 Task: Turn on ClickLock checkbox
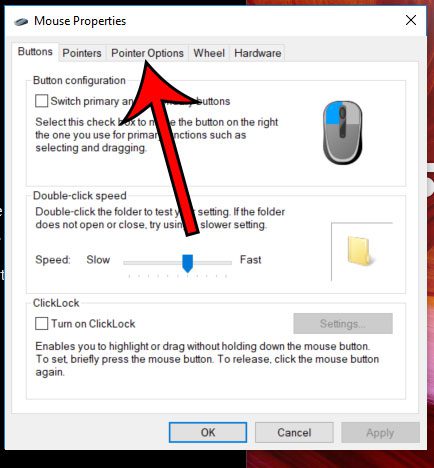(x=41, y=323)
